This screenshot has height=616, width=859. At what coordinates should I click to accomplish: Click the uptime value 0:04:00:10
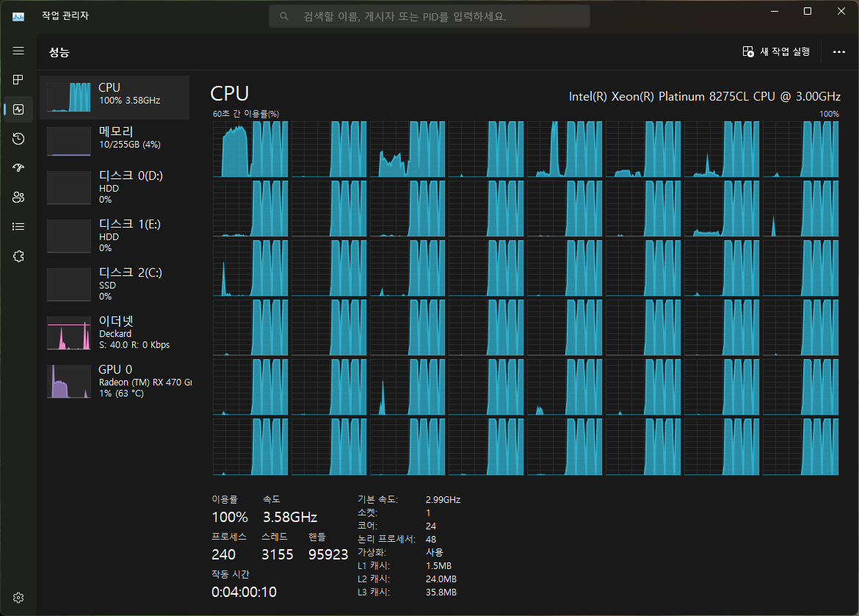tap(244, 592)
